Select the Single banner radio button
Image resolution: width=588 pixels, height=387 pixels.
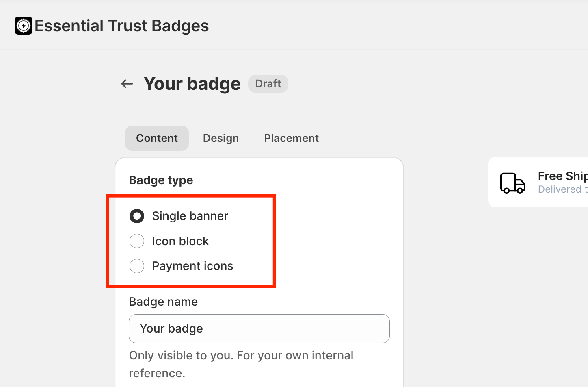(137, 216)
